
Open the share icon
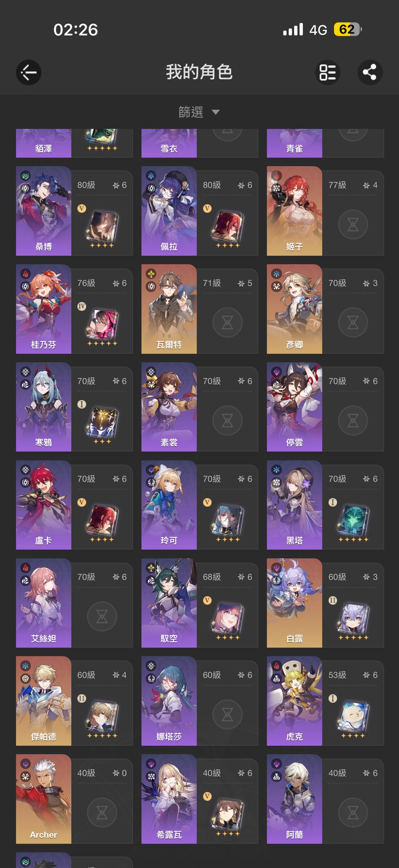point(370,72)
